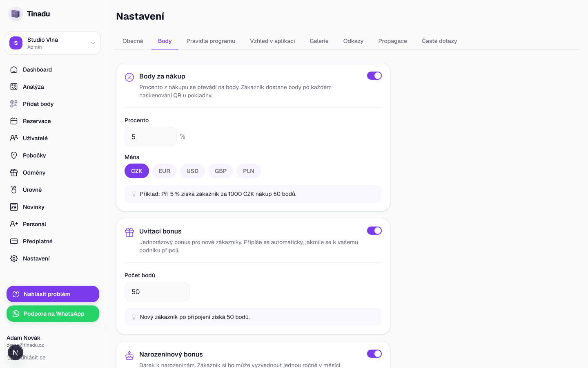
Task: Open Dashboard via its home icon
Action: 14,70
